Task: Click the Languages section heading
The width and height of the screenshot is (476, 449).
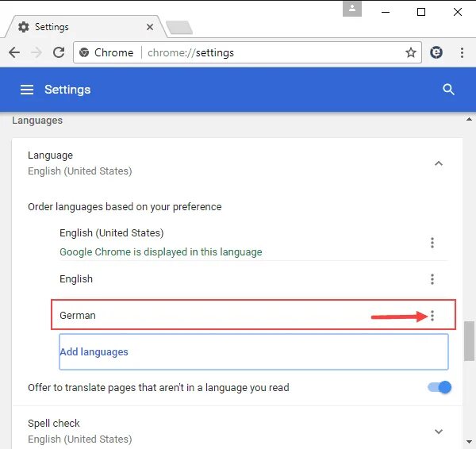Action: [x=37, y=121]
